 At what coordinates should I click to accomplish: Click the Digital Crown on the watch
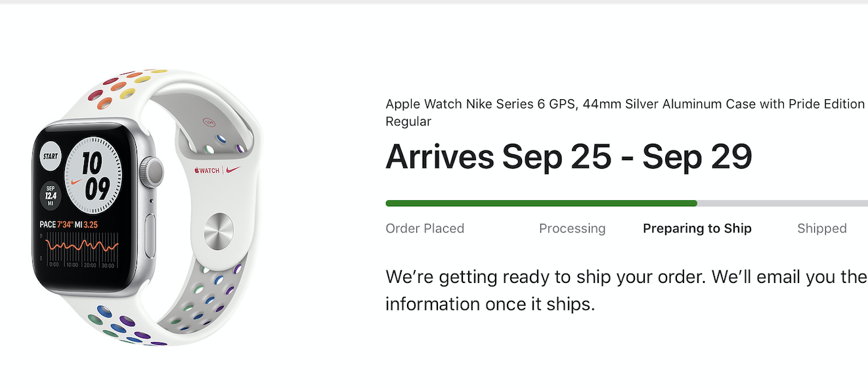tap(155, 171)
